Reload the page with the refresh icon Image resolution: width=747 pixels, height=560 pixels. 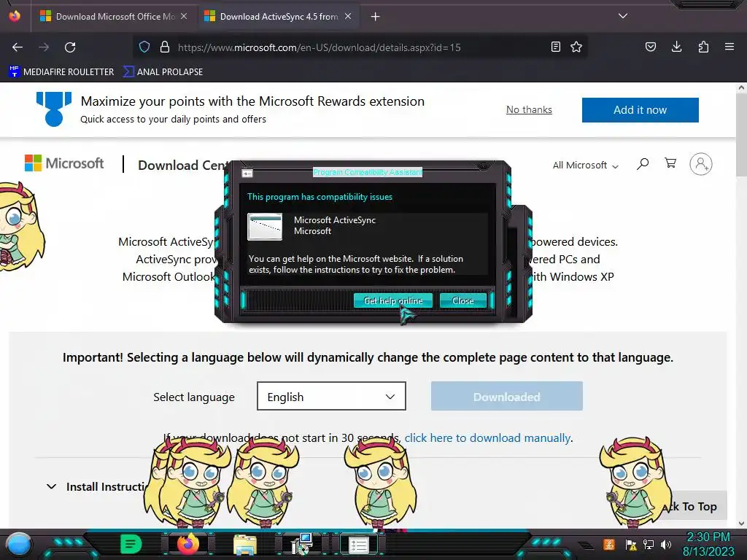[x=70, y=47]
